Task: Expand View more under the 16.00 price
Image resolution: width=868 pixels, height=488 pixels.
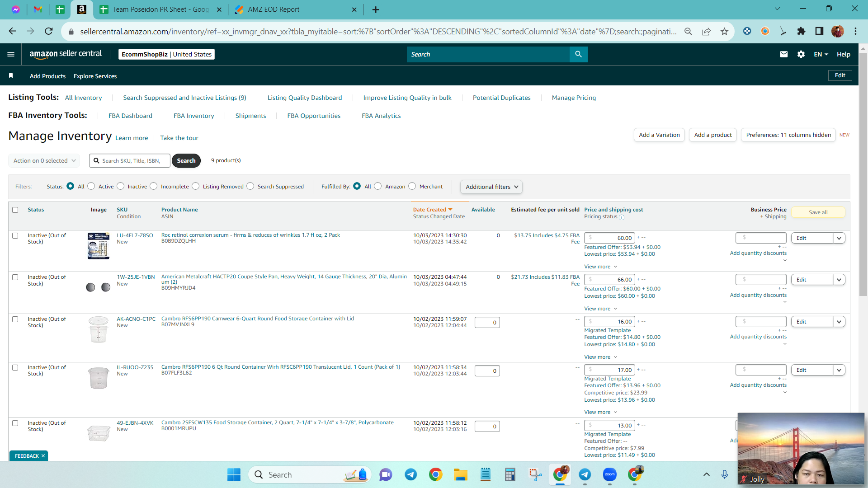Action: pyautogui.click(x=600, y=357)
